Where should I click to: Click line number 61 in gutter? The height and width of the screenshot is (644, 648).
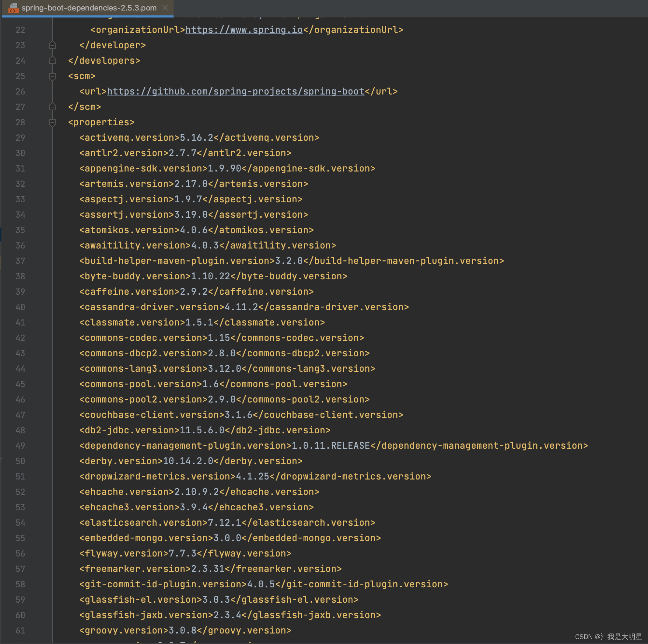20,630
